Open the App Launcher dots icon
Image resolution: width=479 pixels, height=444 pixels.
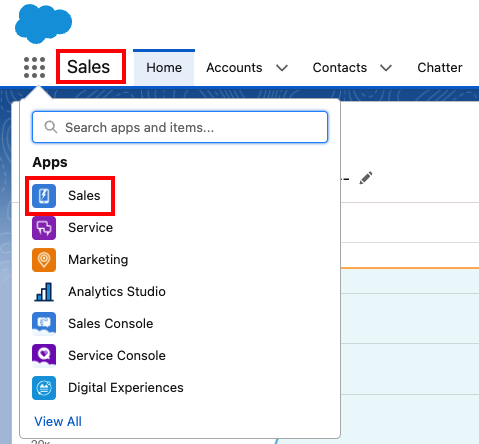coord(34,67)
